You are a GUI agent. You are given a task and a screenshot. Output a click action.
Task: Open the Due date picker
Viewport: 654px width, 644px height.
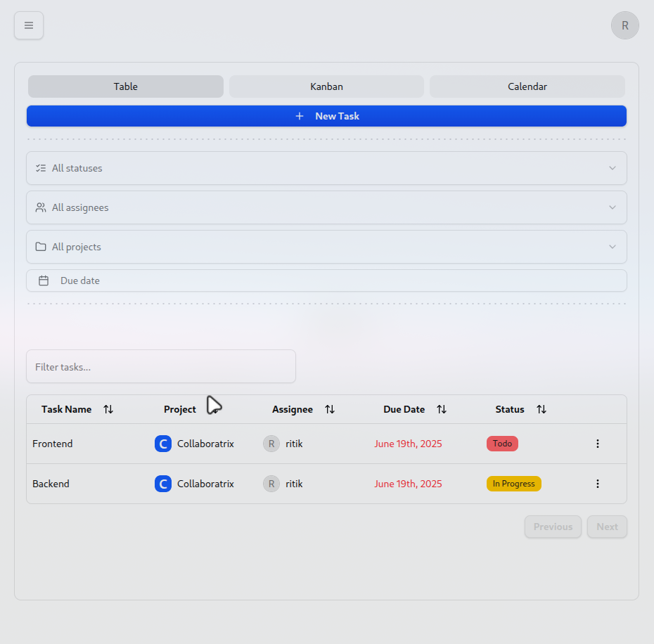[326, 281]
